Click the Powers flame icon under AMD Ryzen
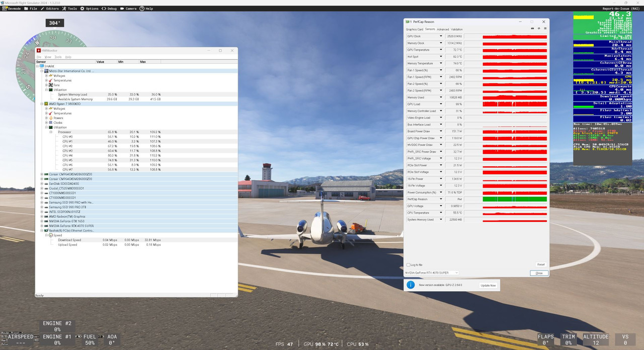 [x=51, y=118]
